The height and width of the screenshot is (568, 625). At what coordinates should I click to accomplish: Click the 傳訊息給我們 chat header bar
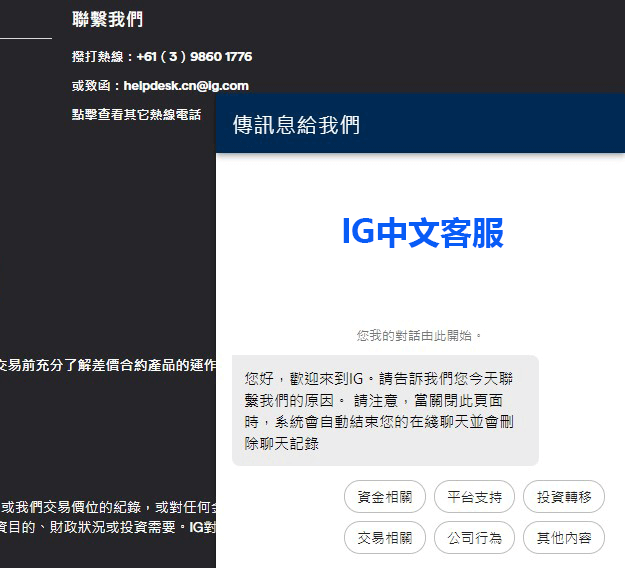coord(420,125)
